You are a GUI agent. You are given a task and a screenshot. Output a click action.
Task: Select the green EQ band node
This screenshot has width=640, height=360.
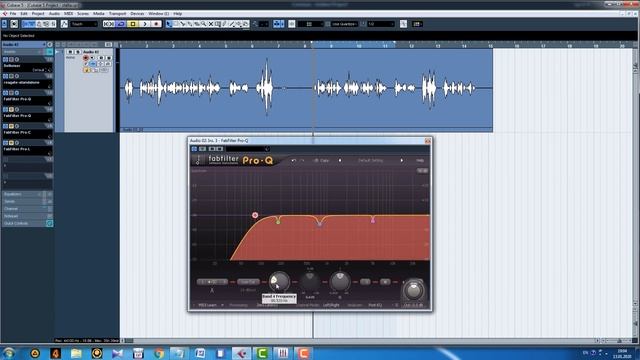coord(278,222)
